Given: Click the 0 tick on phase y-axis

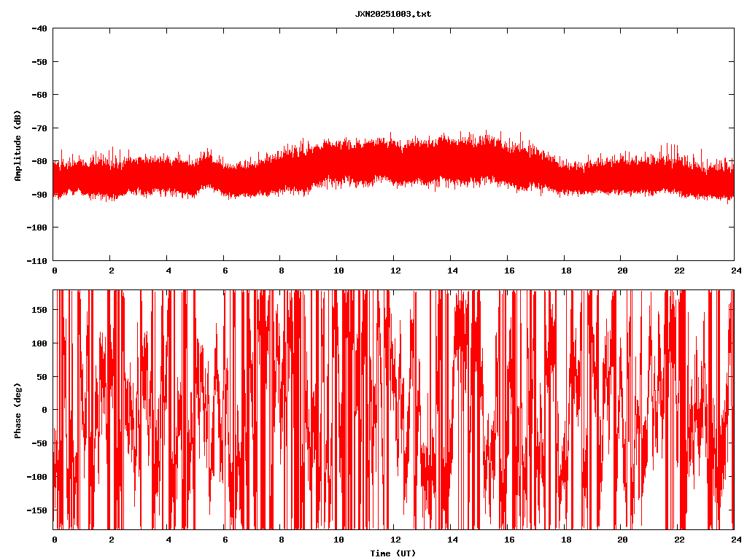Looking at the screenshot, I should pos(45,410).
